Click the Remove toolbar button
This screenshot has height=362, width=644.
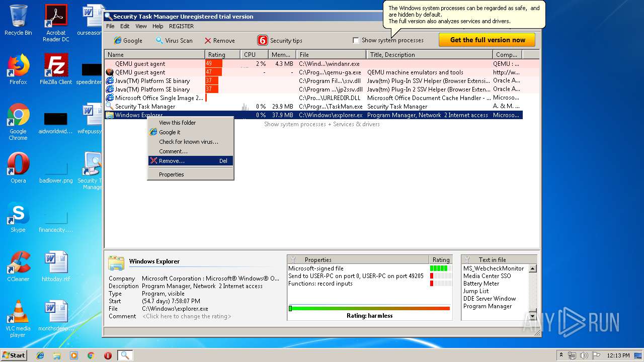pyautogui.click(x=219, y=40)
